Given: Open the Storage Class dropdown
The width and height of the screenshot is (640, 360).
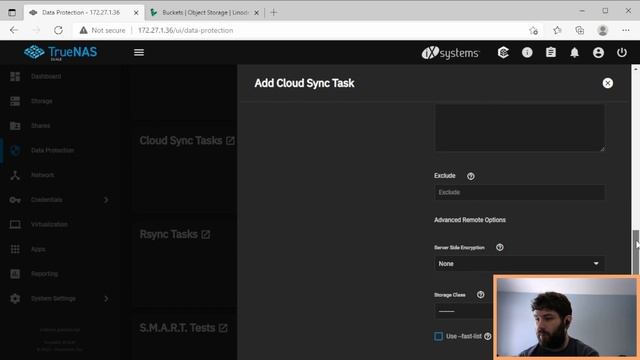Looking at the screenshot, I should click(x=464, y=311).
